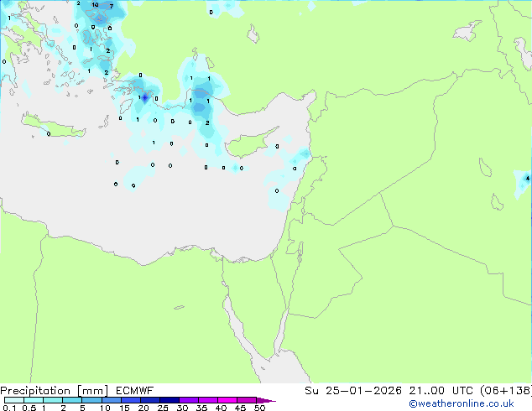The image size is (532, 411).
Task: Click the 0.1–0.5 mm legend color swatch
Action: tap(14, 400)
